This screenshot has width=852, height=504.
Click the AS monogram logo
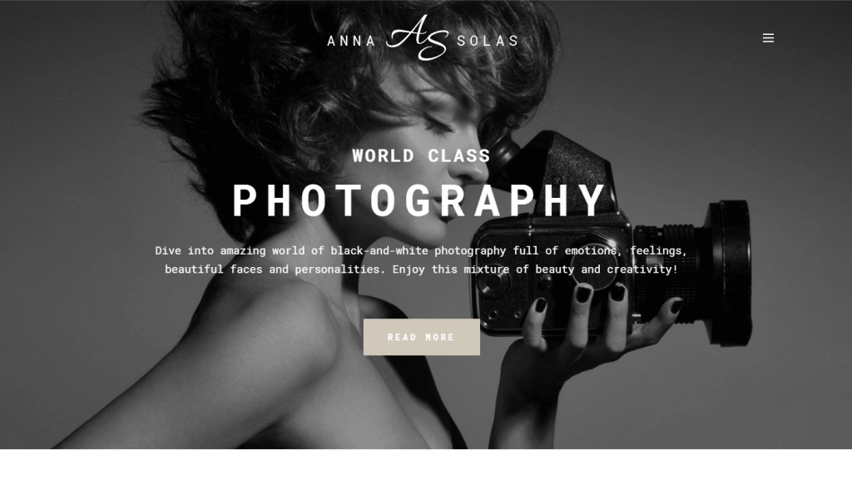(418, 37)
